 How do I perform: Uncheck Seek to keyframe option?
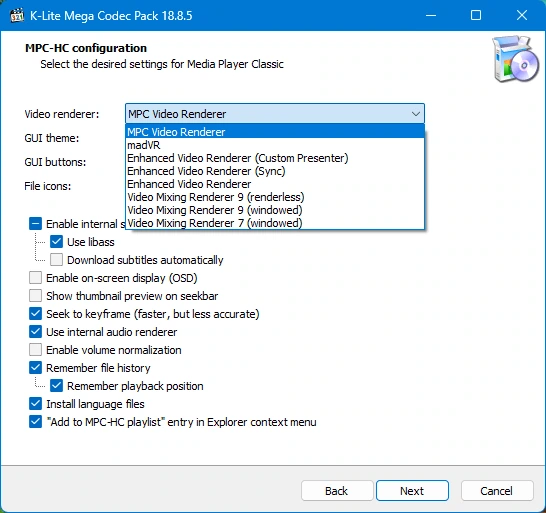coord(36,314)
